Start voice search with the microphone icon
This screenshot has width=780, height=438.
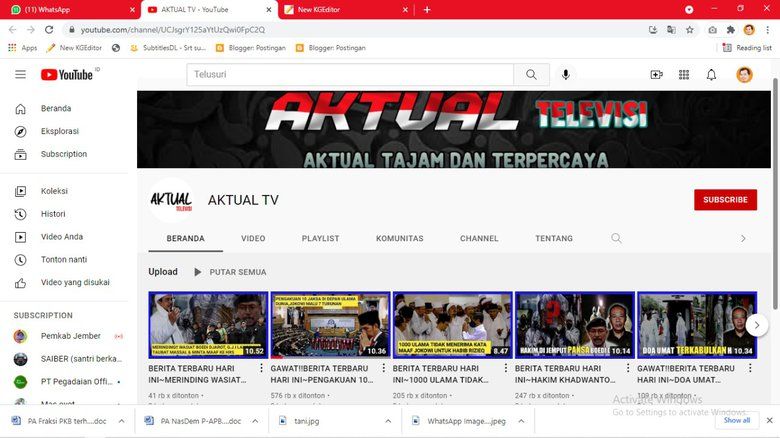(566, 75)
